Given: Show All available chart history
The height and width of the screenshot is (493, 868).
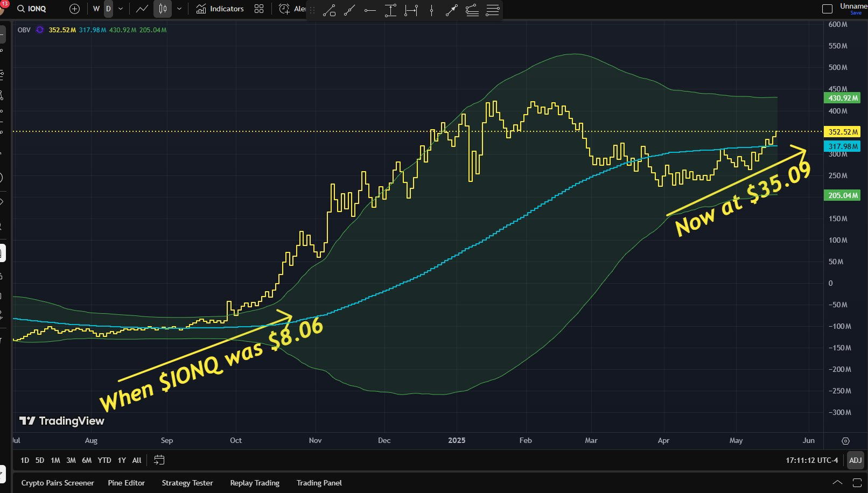Looking at the screenshot, I should (x=137, y=460).
